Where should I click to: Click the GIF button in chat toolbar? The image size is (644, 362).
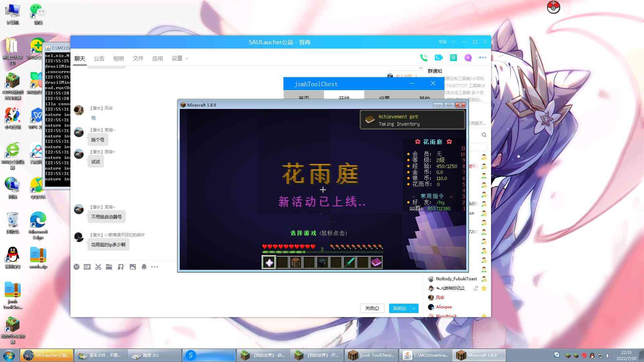tap(87, 267)
